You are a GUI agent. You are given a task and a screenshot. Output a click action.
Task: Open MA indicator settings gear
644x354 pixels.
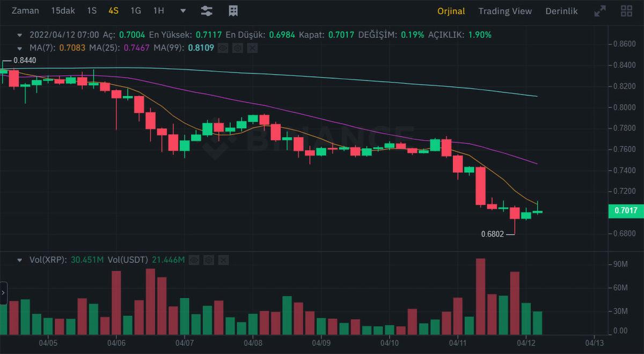click(238, 48)
